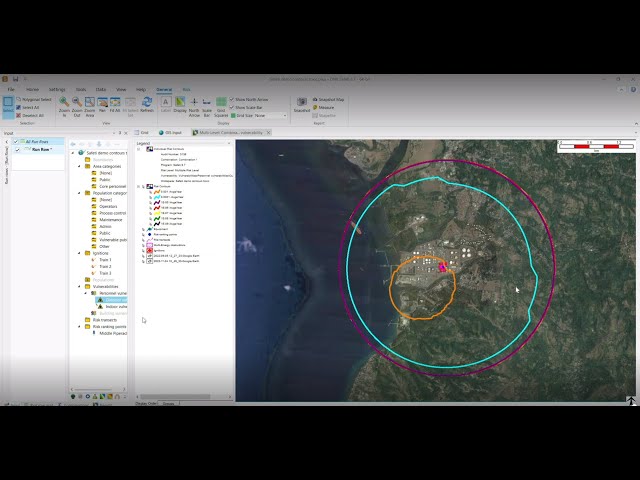The height and width of the screenshot is (480, 640).
Task: Click the green contour color swatch in legend
Action: tap(157, 218)
